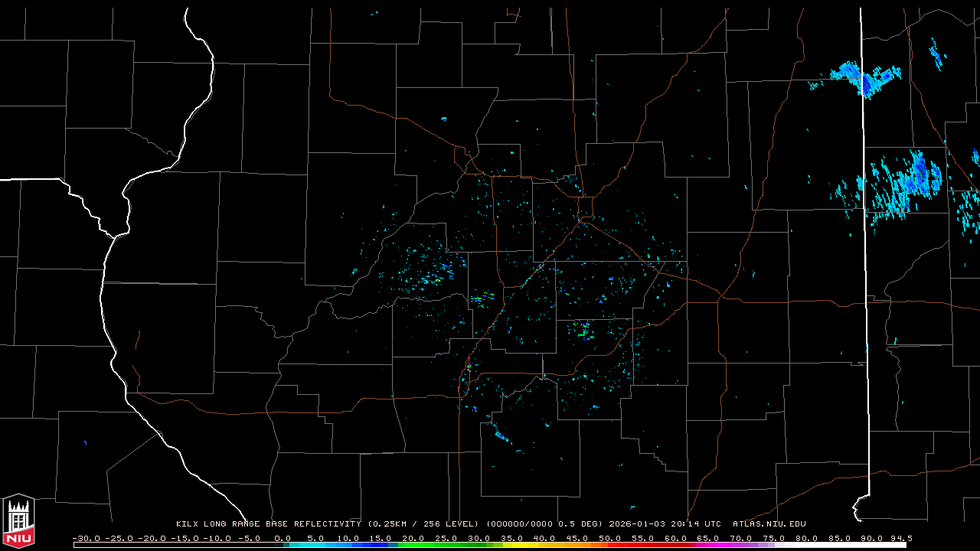Click the -30.0 label on reflectivity scale
The width and height of the screenshot is (980, 551).
[x=86, y=538]
